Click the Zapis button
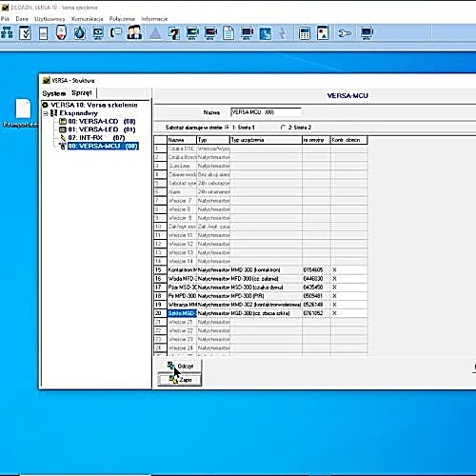The height and width of the screenshot is (476, 476). pos(180,380)
